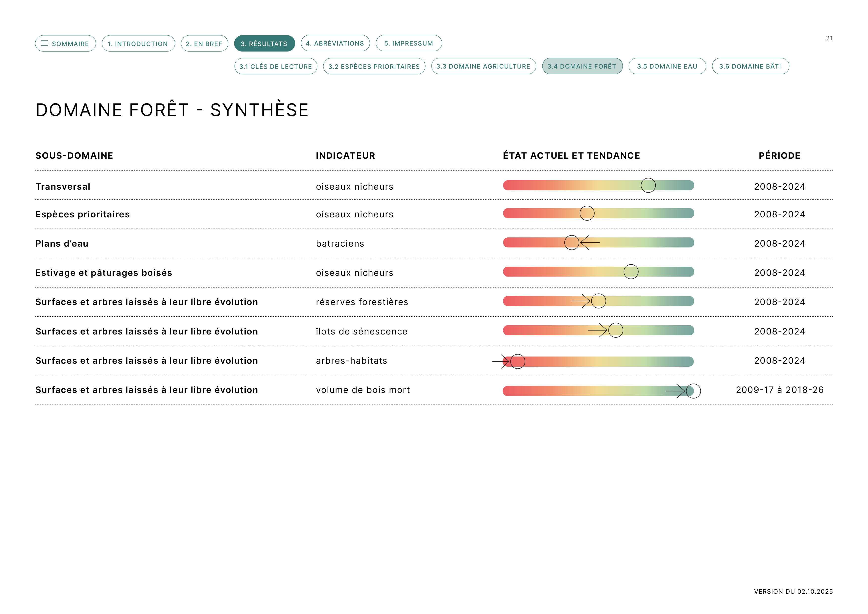
Task: Open 4. Abréviations section
Action: [x=335, y=43]
